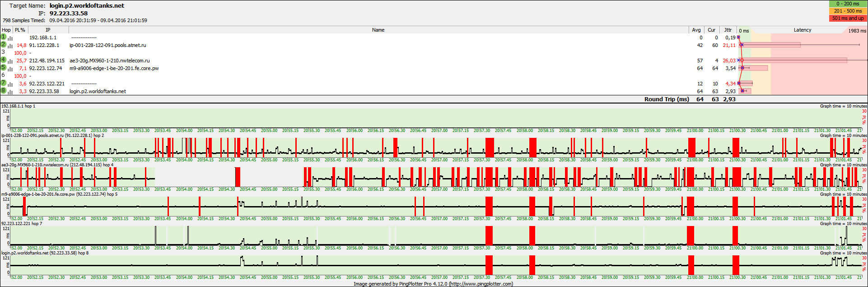868x287 pixels.
Task: Select the login.p2.worldoftanks.net row in hop list
Action: (98, 91)
